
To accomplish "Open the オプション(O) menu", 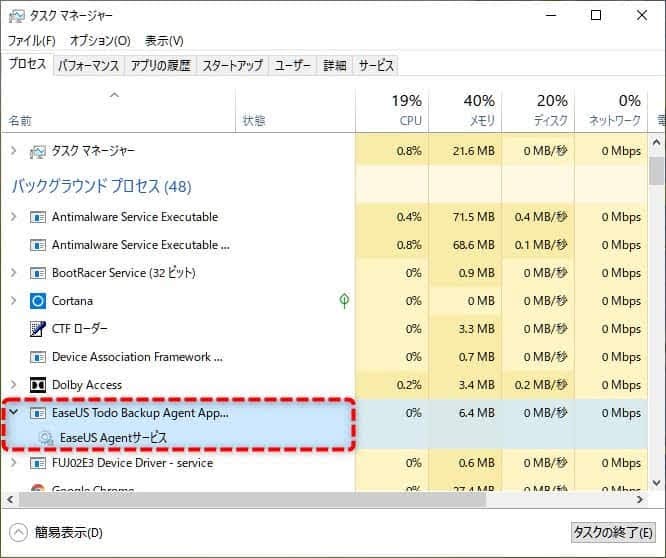I will point(100,41).
